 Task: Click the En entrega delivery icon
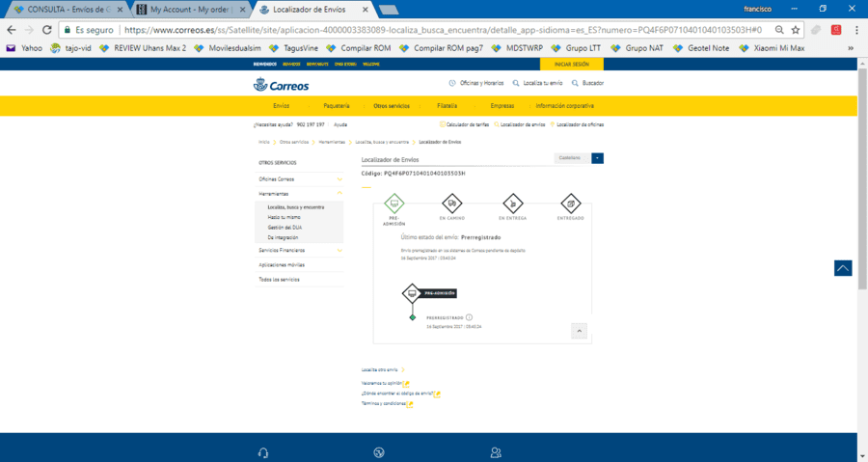(x=513, y=204)
